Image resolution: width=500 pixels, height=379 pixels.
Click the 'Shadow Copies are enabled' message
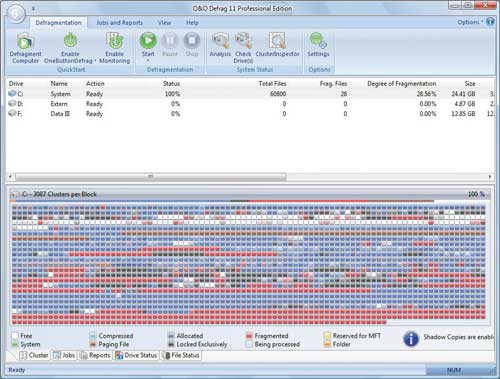click(x=459, y=337)
